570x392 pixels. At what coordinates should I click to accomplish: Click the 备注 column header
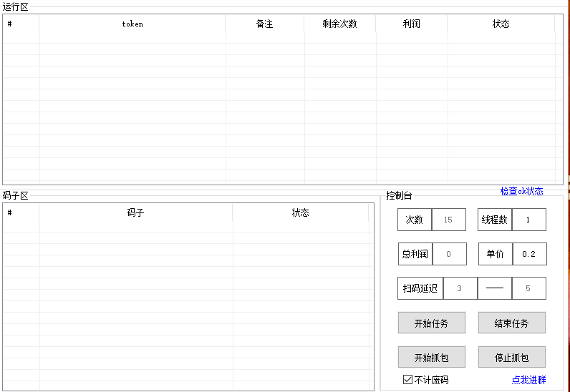(x=265, y=24)
